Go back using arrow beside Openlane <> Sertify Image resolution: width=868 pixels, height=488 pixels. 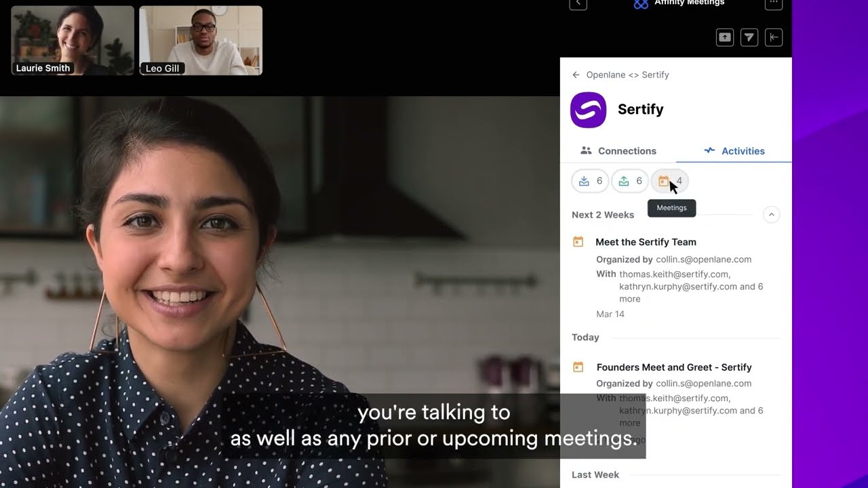coord(576,75)
